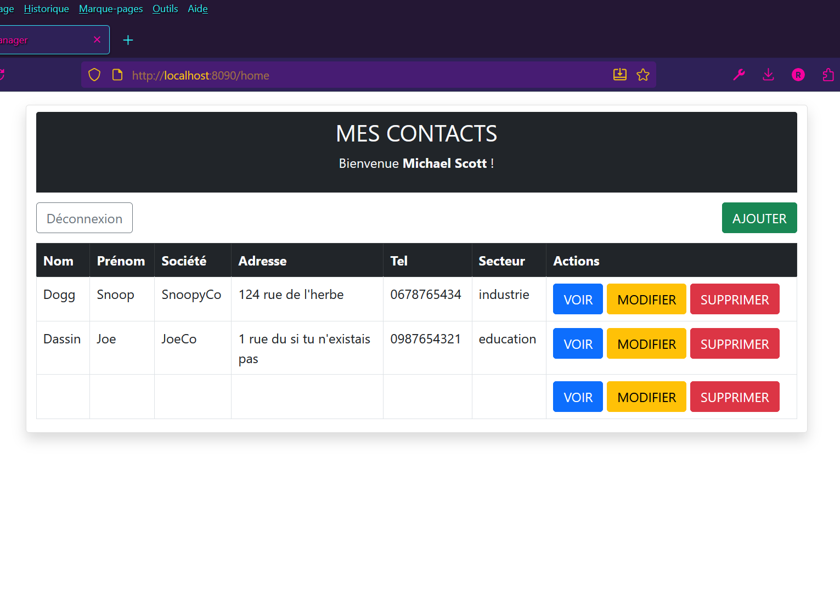Click SUPPRIMER for Joe Dassin
This screenshot has height=616, width=840.
pos(735,343)
